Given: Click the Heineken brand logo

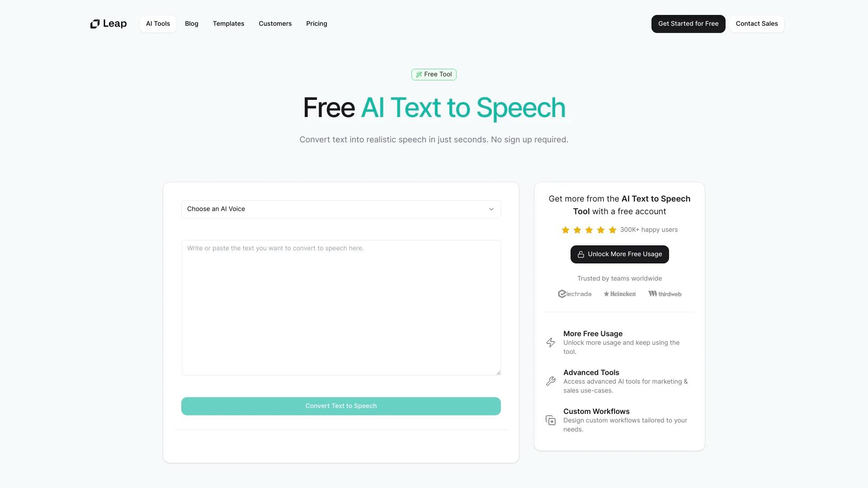Looking at the screenshot, I should pos(619,294).
